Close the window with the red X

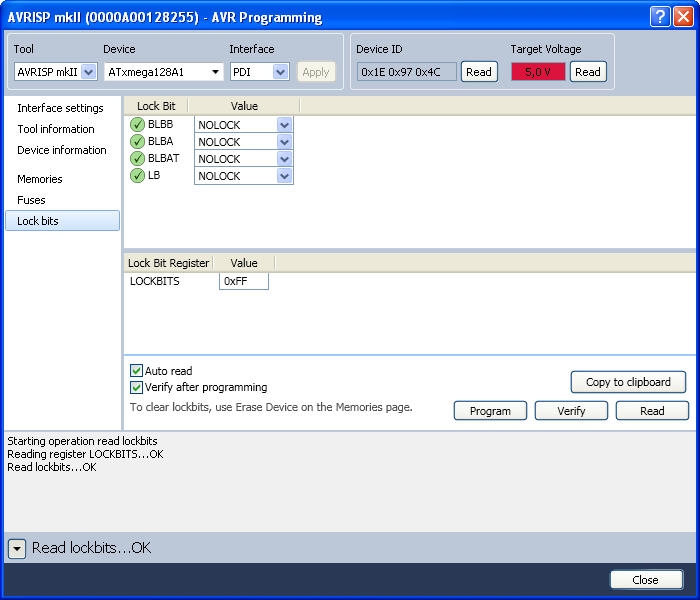[683, 17]
